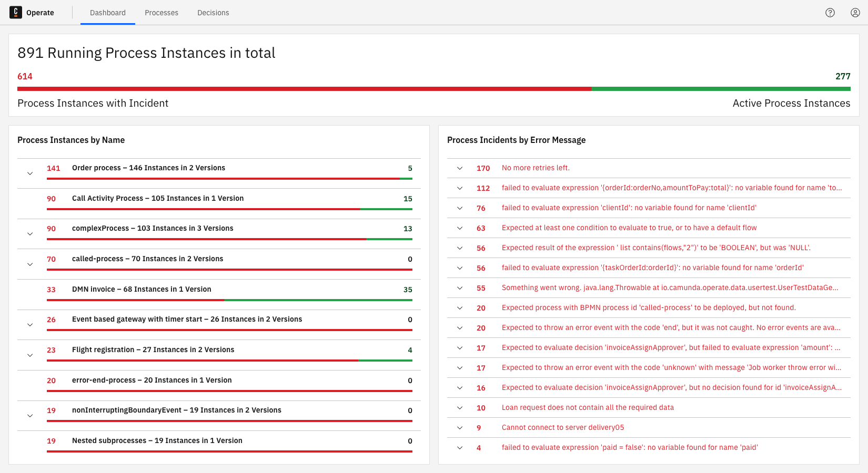Open 'failed to evaluate expression clientId' incident
The width and height of the screenshot is (868, 473).
[629, 208]
